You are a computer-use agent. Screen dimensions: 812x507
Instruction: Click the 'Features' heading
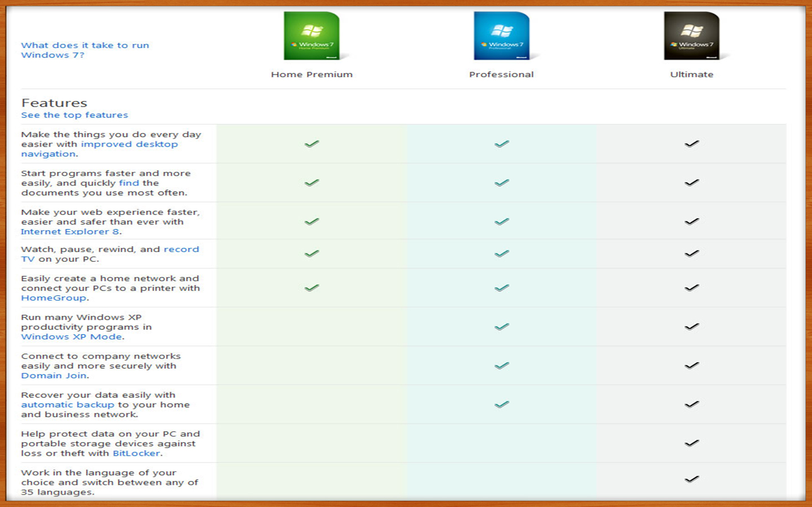[x=54, y=103]
